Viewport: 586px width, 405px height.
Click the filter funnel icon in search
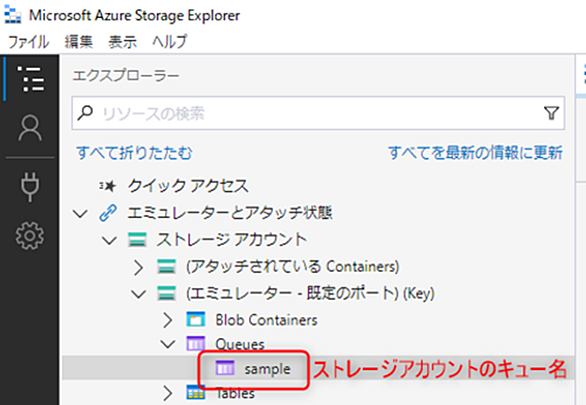click(551, 113)
